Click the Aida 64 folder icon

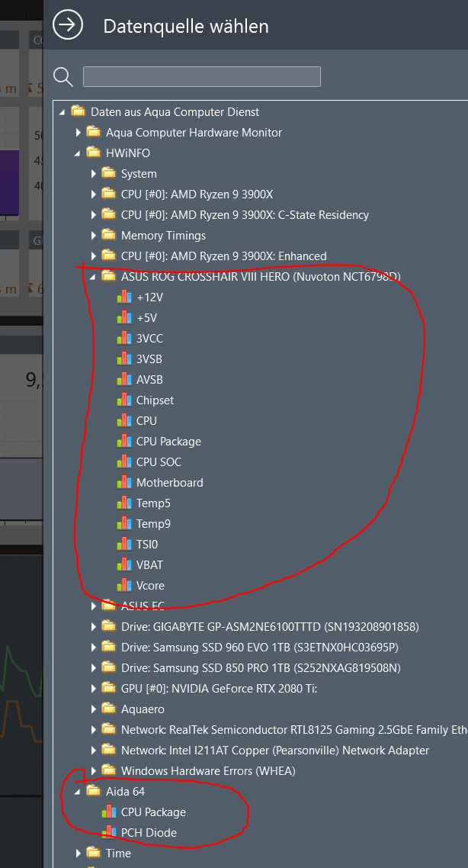pos(93,792)
